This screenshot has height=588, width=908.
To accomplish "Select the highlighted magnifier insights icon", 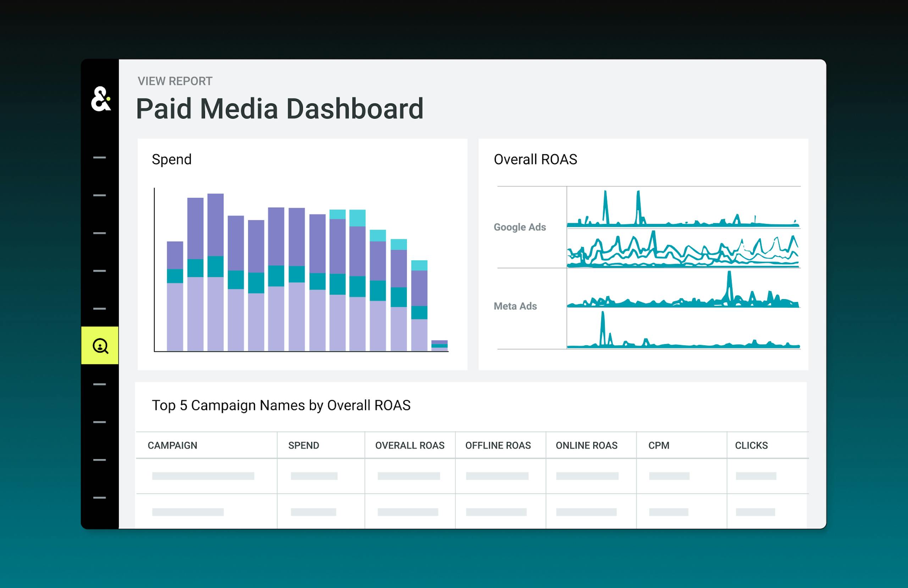I will coord(100,346).
